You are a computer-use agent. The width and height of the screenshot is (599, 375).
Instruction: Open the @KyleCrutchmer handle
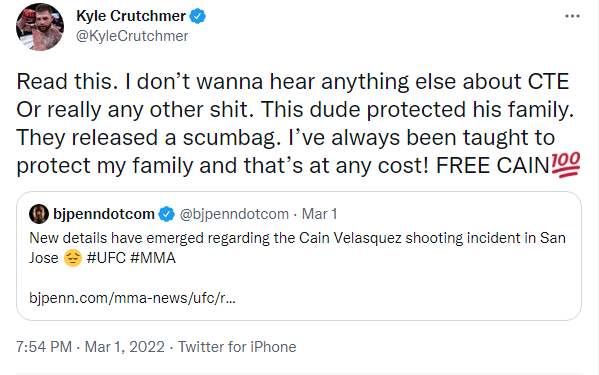[132, 36]
